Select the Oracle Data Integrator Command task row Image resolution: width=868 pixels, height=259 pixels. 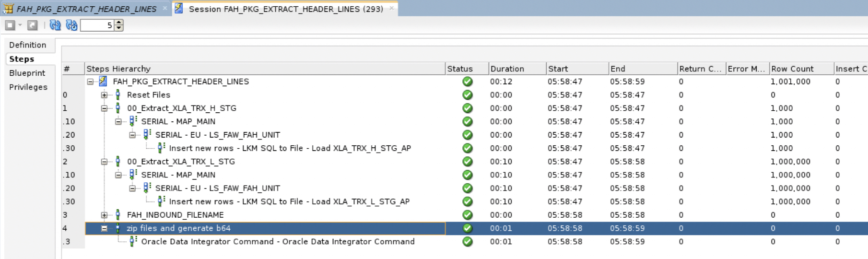(x=278, y=242)
